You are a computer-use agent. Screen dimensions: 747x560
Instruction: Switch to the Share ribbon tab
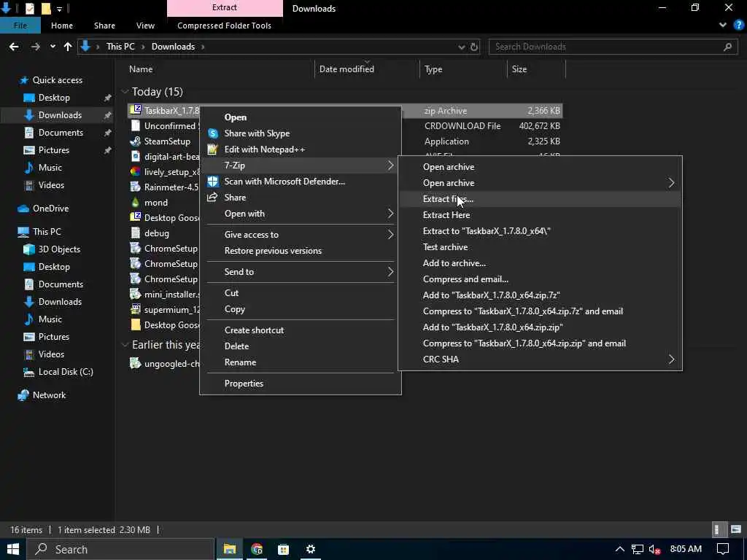coord(104,26)
